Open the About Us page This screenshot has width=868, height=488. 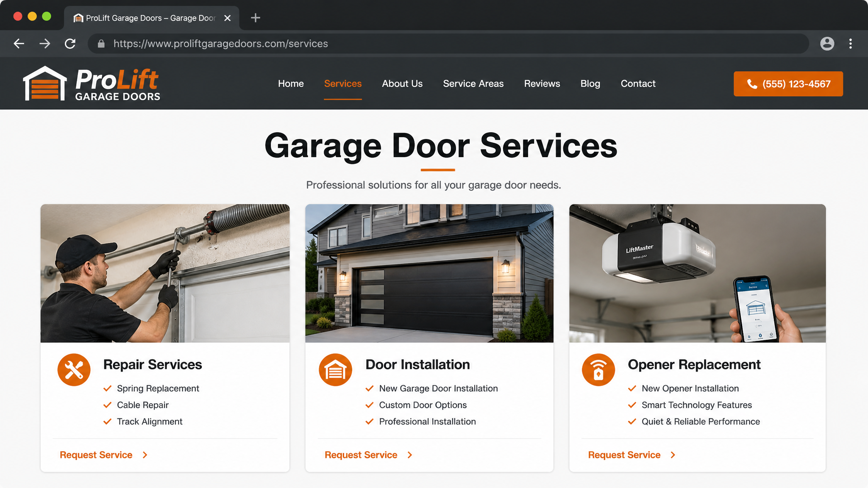[402, 83]
